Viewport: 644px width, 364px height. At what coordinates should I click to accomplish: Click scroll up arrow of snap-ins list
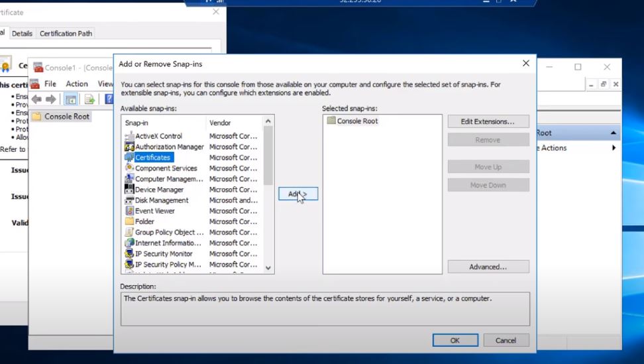click(268, 121)
